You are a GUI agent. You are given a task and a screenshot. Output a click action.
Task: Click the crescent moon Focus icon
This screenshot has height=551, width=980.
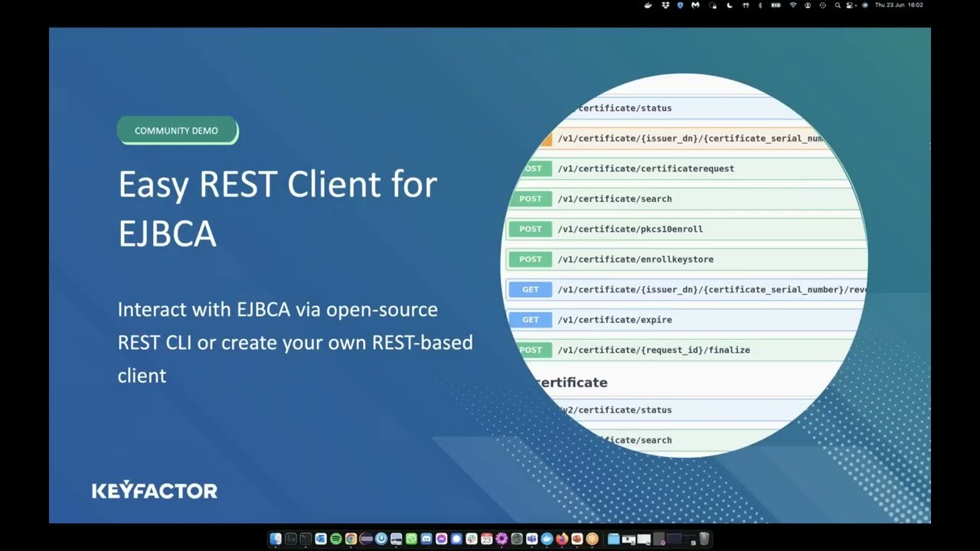click(730, 5)
